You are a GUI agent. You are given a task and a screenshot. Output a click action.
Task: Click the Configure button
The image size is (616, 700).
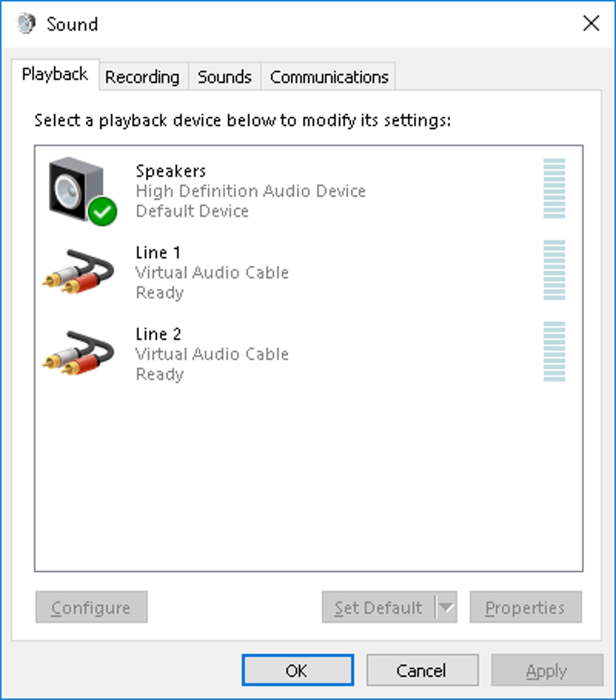[91, 607]
